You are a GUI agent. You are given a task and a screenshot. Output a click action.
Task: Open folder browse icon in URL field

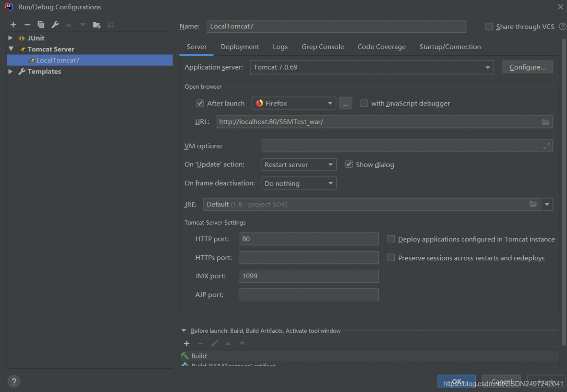(546, 122)
